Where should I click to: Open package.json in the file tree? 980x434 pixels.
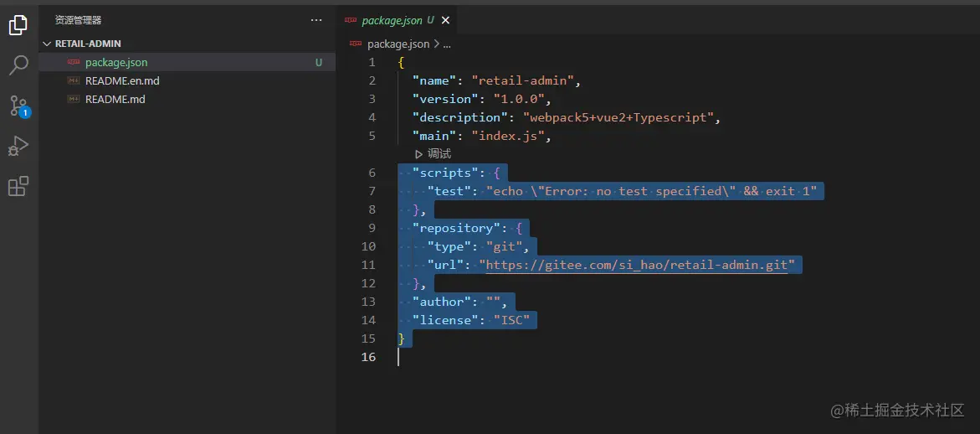[x=187, y=63]
